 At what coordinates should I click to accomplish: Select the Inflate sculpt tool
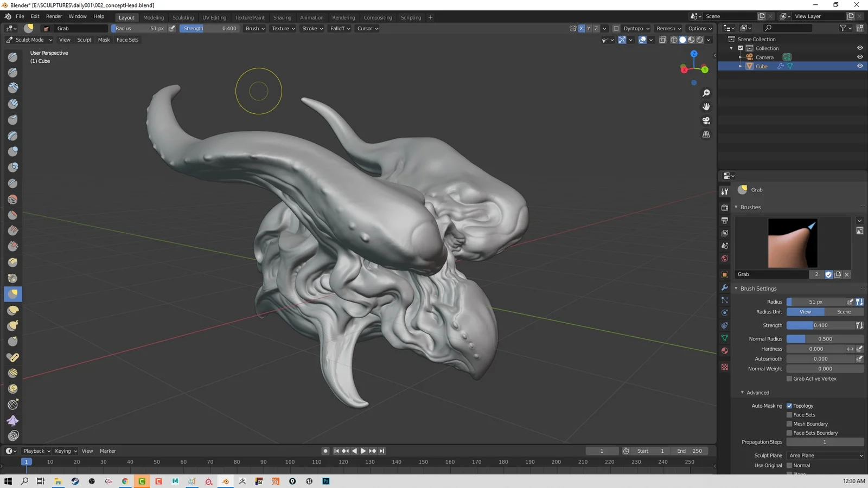click(x=12, y=151)
